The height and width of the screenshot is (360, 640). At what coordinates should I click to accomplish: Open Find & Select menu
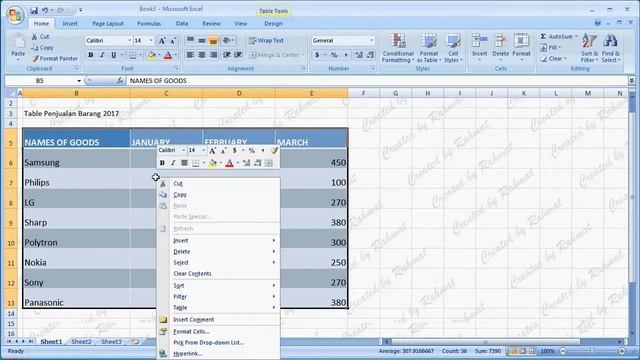pyautogui.click(x=610, y=48)
